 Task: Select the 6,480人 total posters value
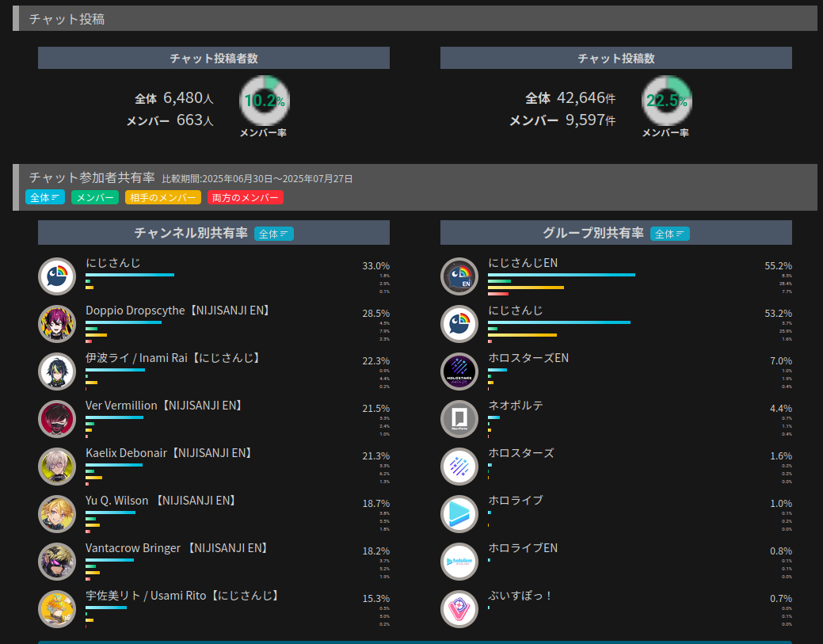coord(189,97)
